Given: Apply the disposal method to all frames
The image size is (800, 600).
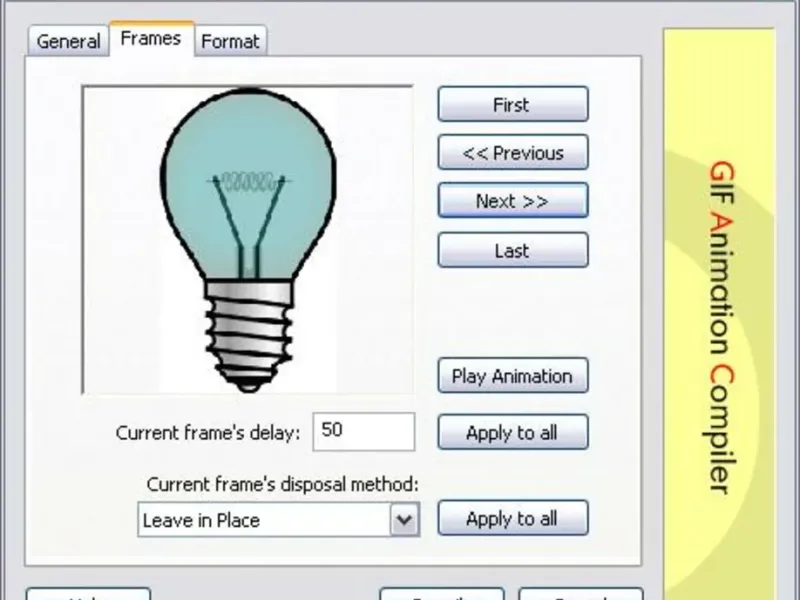Looking at the screenshot, I should (512, 519).
